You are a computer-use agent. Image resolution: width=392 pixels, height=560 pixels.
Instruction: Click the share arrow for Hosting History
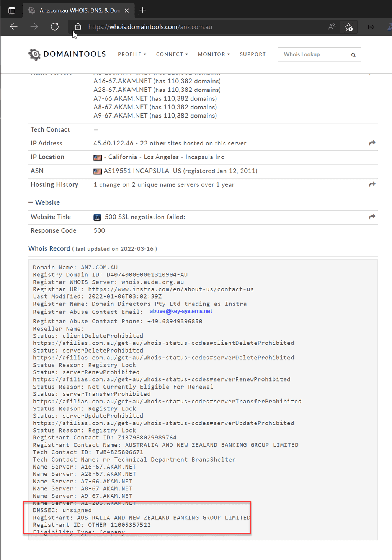click(372, 184)
